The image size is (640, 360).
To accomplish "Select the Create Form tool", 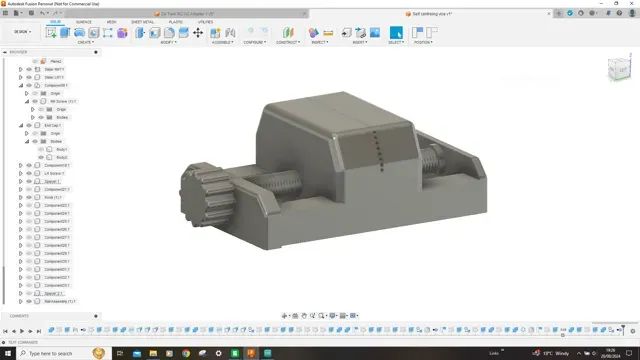I will point(122,33).
